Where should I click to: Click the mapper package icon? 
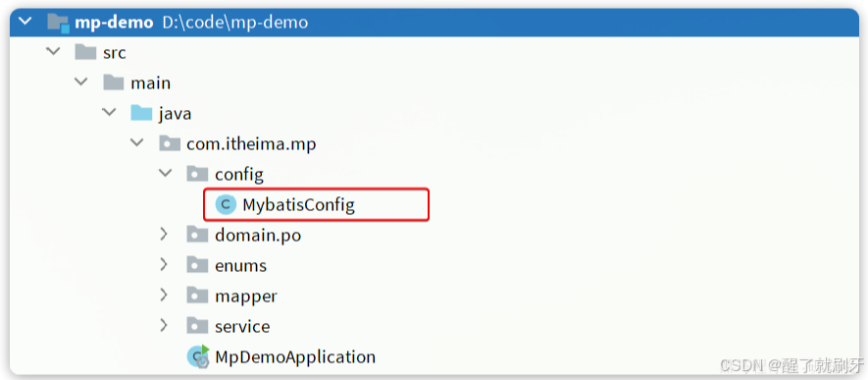197,296
